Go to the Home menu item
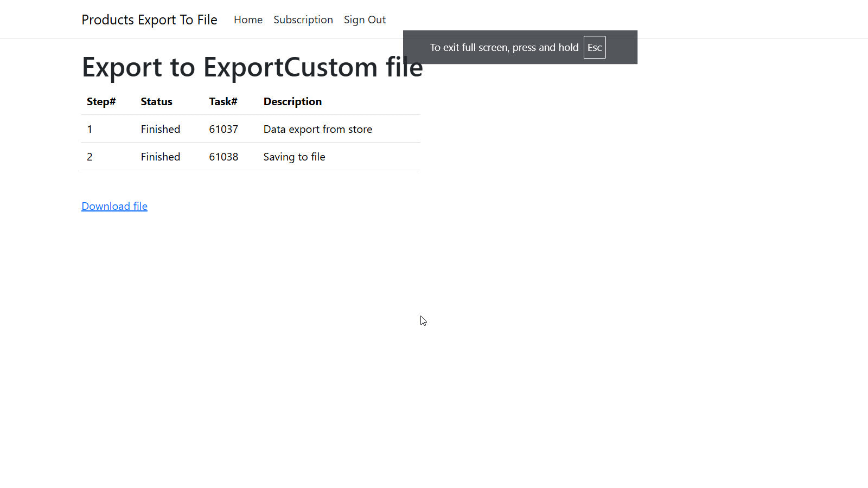Viewport: 868px width, 488px height. [248, 20]
